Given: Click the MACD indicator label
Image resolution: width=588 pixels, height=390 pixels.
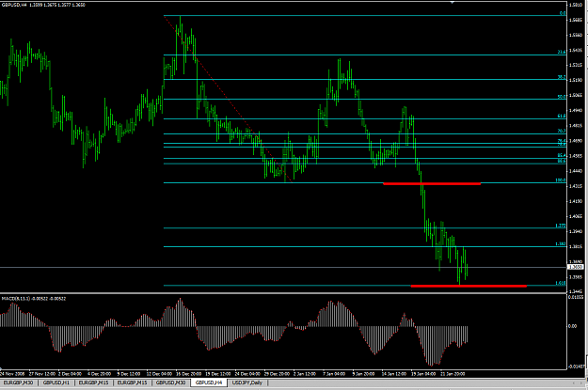Looking at the screenshot, I should [x=34, y=299].
